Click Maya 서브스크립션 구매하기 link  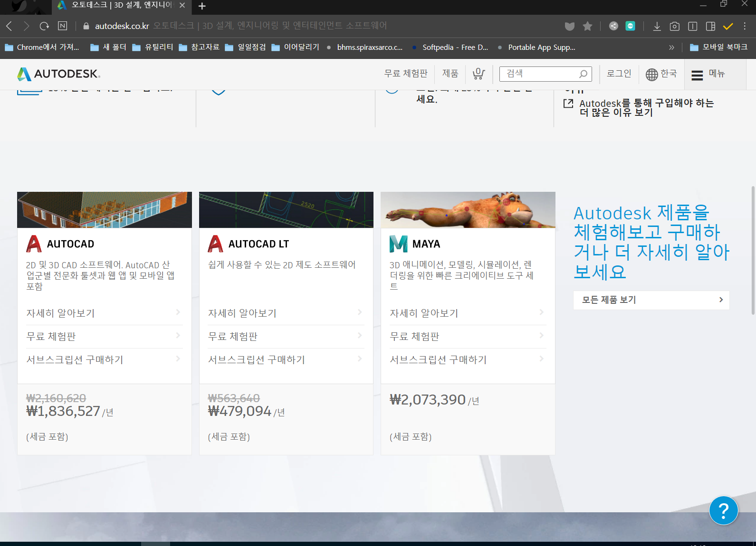[468, 360]
